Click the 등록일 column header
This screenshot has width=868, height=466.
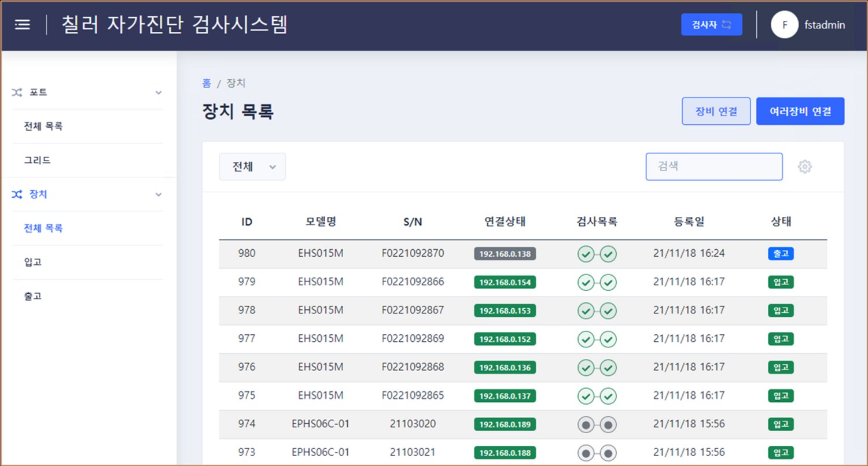pyautogui.click(x=689, y=221)
